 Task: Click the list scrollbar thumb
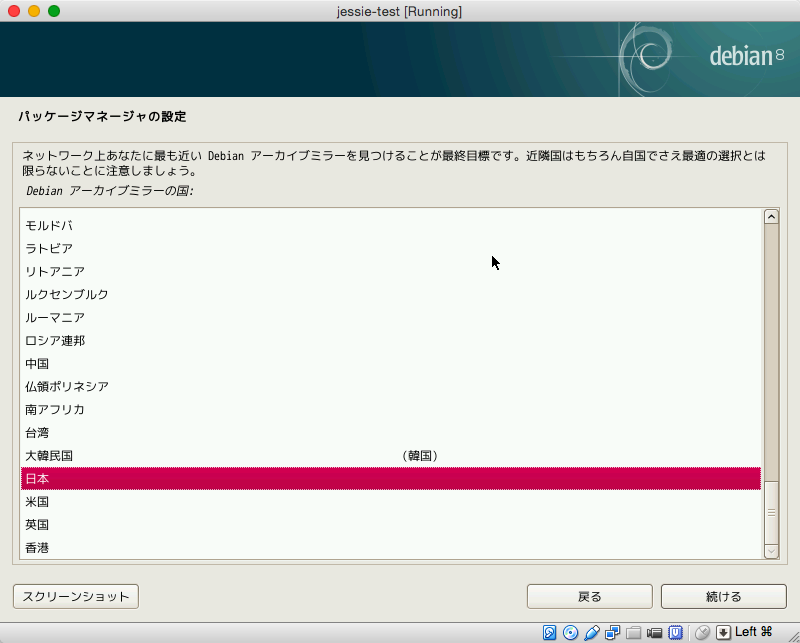click(x=771, y=512)
